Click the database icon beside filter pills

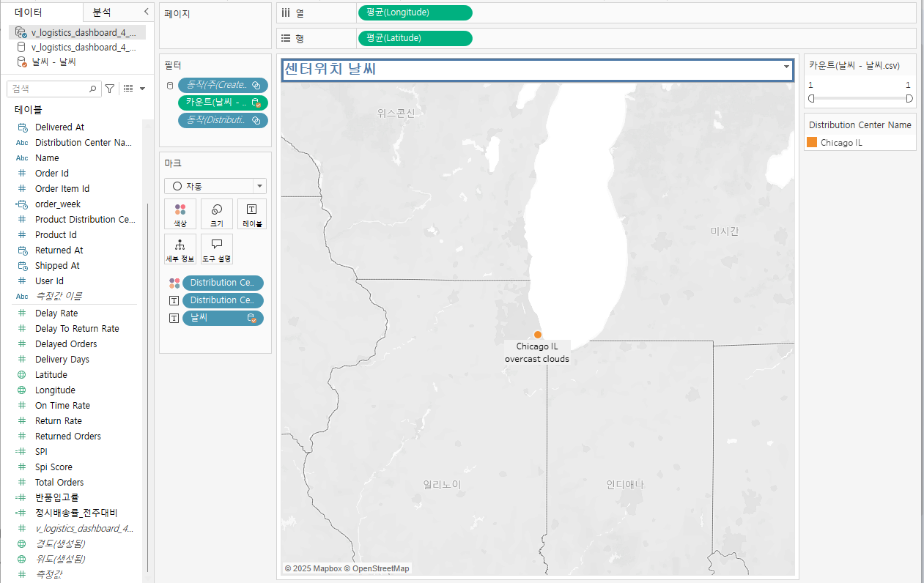170,86
